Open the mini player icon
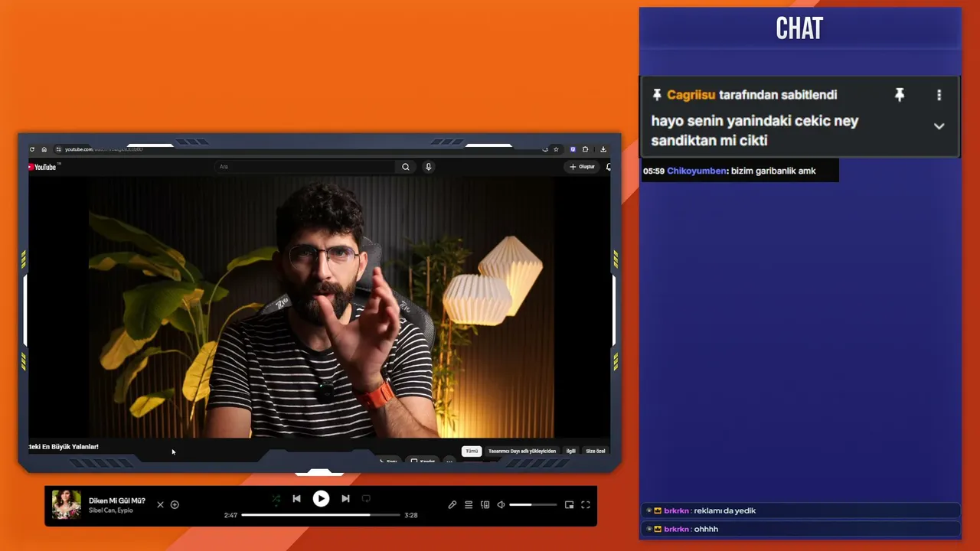Viewport: 980px width, 551px height. (x=569, y=505)
